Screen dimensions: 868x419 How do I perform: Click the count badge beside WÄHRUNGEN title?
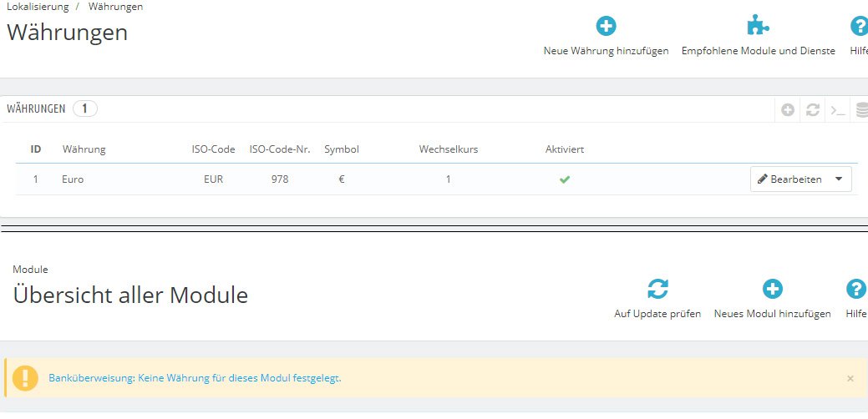[x=84, y=109]
